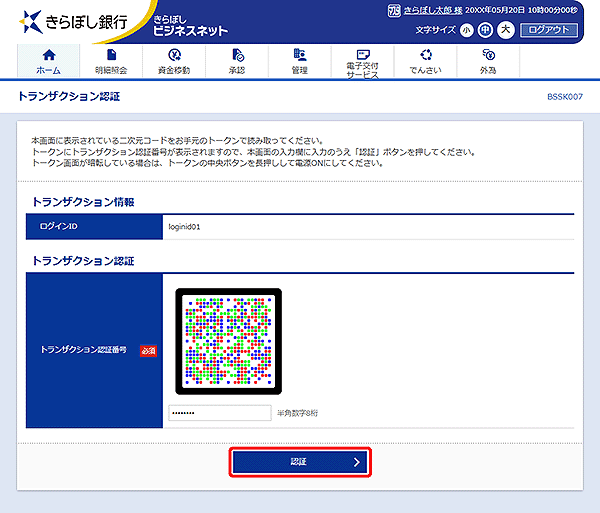Open the 外為 menu
This screenshot has width=600, height=513.
tap(488, 61)
